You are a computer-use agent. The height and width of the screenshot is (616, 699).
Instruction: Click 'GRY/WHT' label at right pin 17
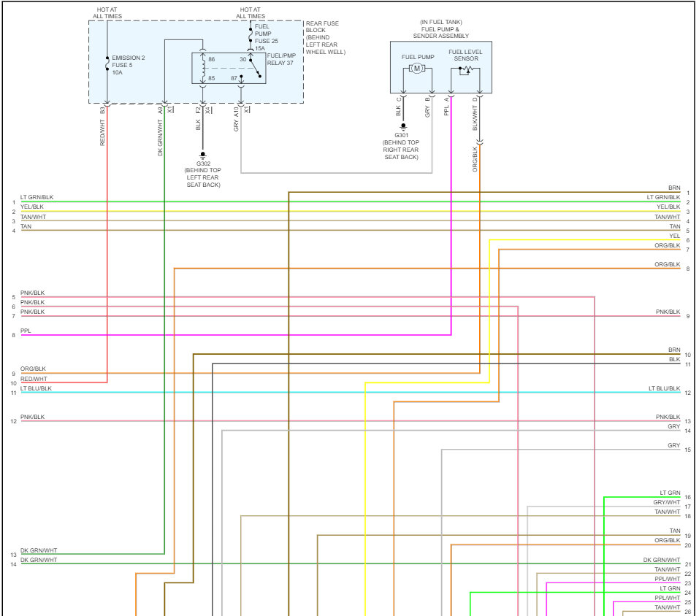(x=667, y=502)
